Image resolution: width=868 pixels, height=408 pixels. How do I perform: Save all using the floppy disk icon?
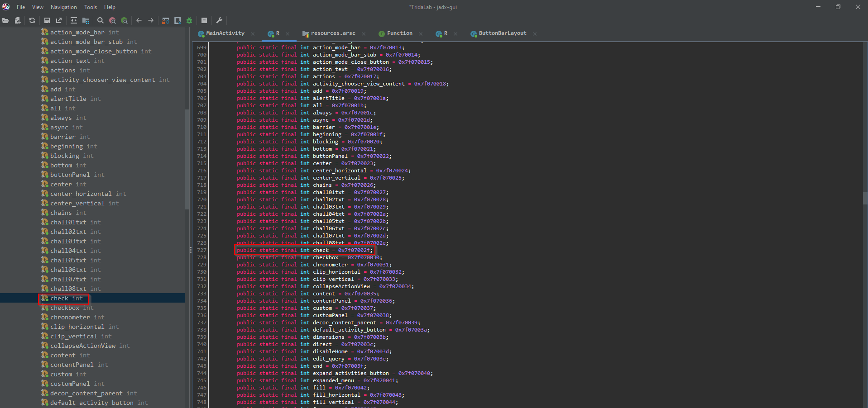[47, 20]
